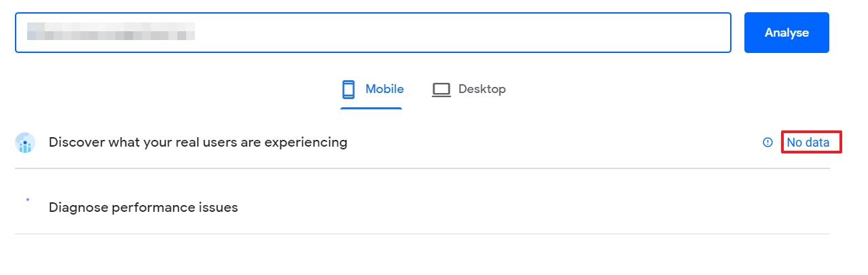Click the blurred URL text in the input

(x=110, y=31)
